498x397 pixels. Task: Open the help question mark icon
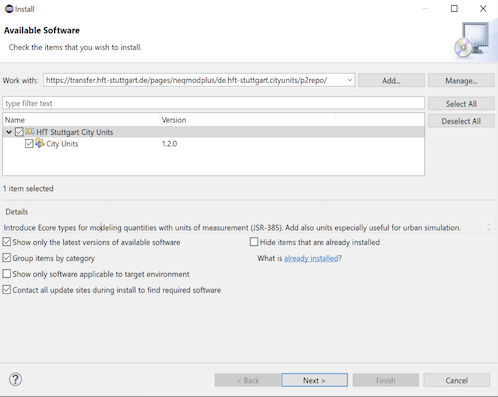point(15,379)
